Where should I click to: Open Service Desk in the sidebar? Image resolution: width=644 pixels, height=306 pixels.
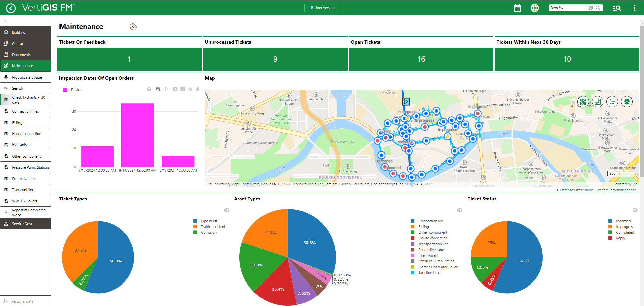[x=26, y=224]
